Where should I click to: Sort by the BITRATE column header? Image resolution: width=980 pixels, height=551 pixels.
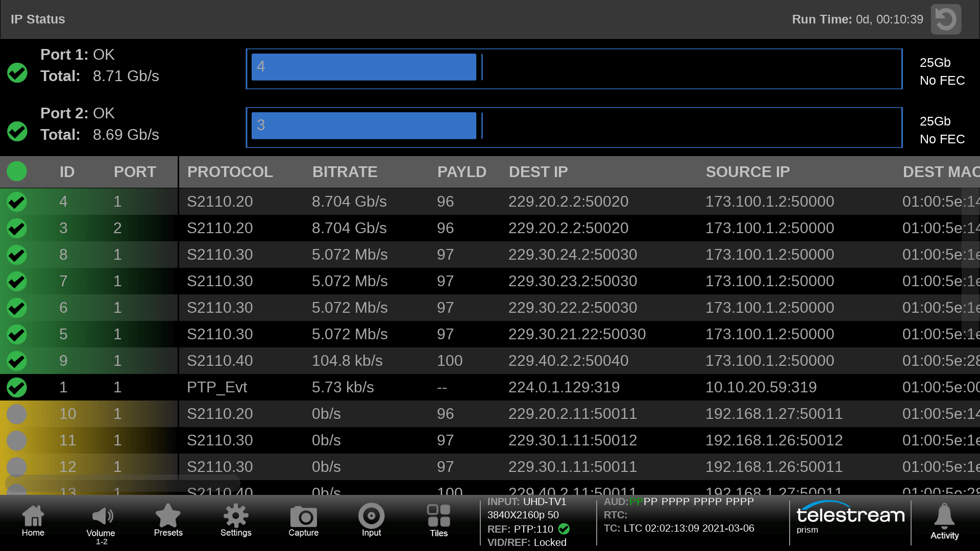[345, 172]
